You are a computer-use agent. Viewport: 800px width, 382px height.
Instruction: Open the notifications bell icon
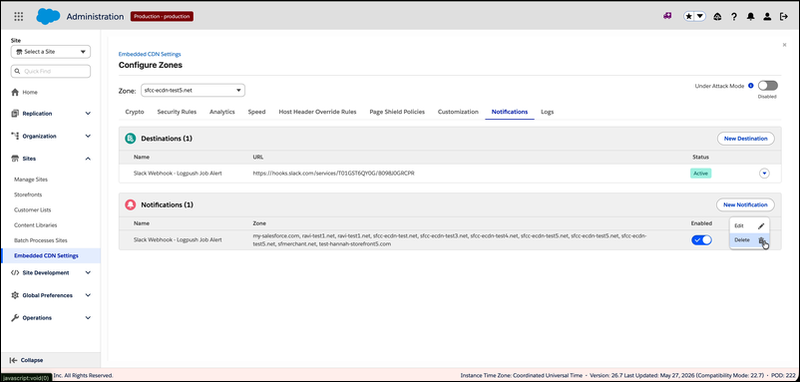pos(750,16)
